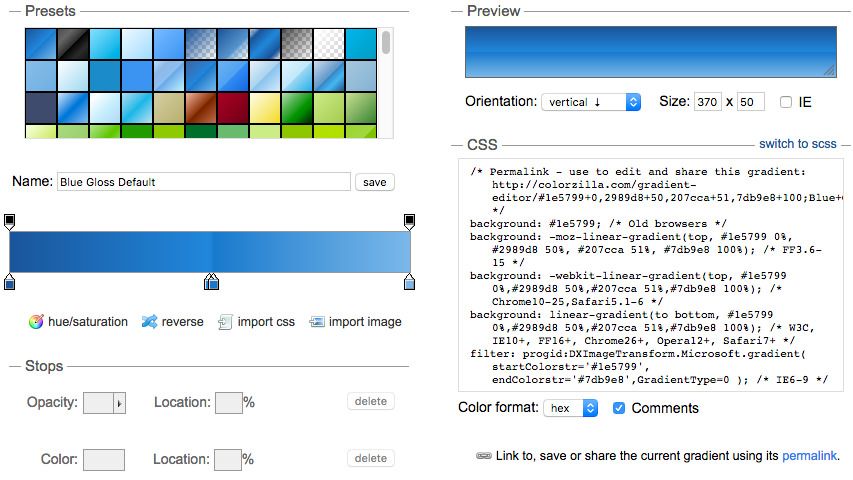This screenshot has width=853, height=480.
Task: Click the reverse gradient icon
Action: click(x=149, y=322)
